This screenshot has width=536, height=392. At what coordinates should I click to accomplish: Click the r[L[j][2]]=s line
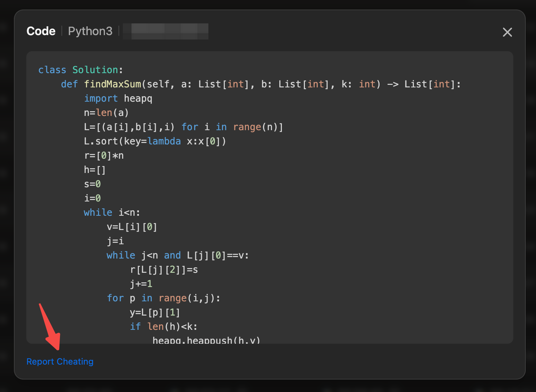point(164,269)
